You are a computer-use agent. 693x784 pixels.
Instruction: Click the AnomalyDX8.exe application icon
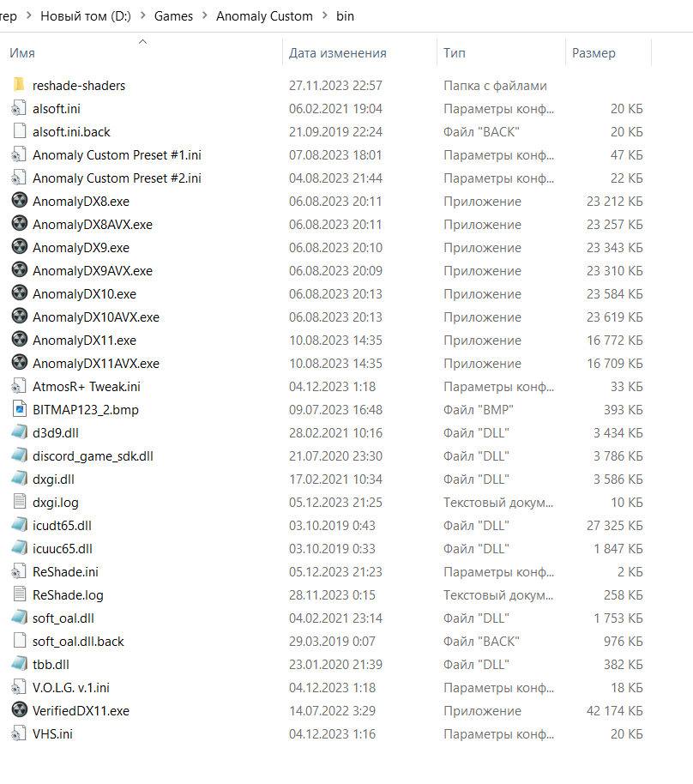(19, 201)
